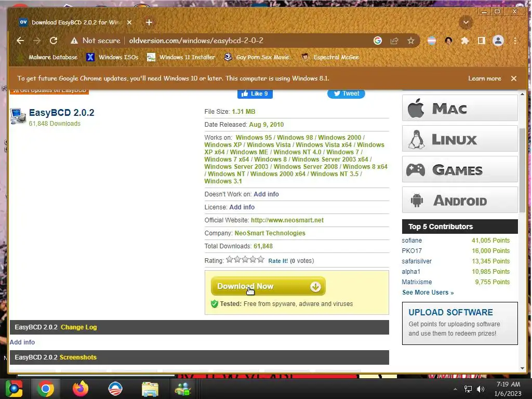Click the Facebook Like button
This screenshot has width=532, height=399.
tap(255, 94)
